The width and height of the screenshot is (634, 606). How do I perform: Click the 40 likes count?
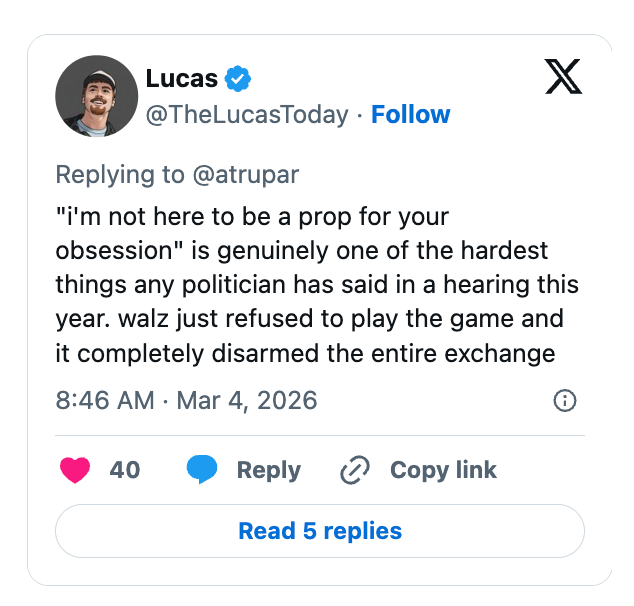coord(124,470)
